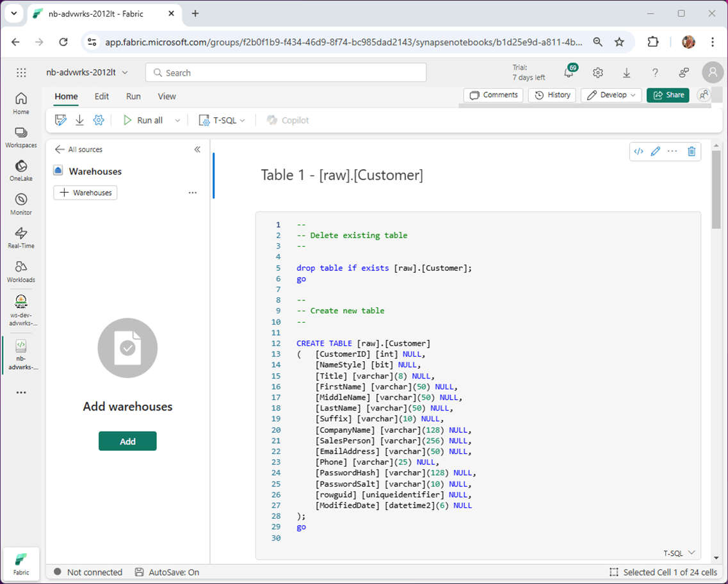Open the Workloads sidebar icon
Image resolution: width=728 pixels, height=584 pixels.
click(21, 268)
